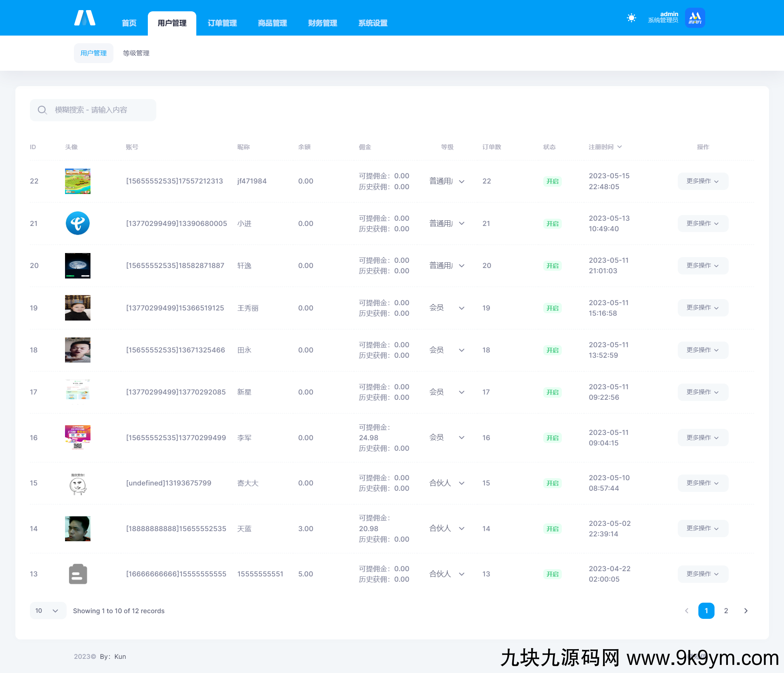This screenshot has width=784, height=673.
Task: Switch to 订单管理 menu tab
Action: [222, 23]
